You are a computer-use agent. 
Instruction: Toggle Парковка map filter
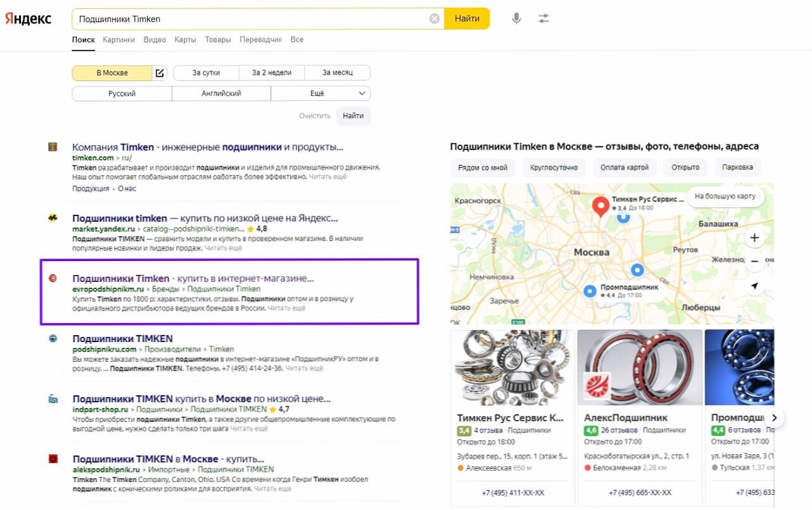737,167
